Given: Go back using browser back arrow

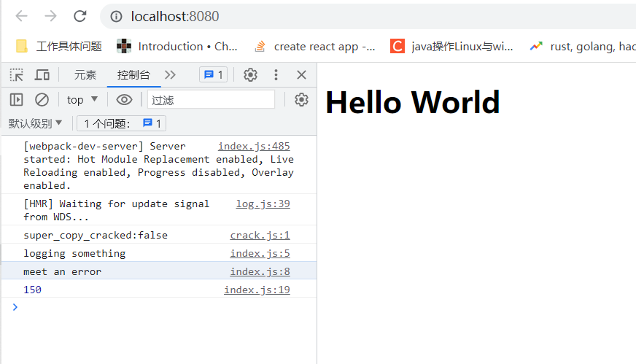Looking at the screenshot, I should coord(21,16).
